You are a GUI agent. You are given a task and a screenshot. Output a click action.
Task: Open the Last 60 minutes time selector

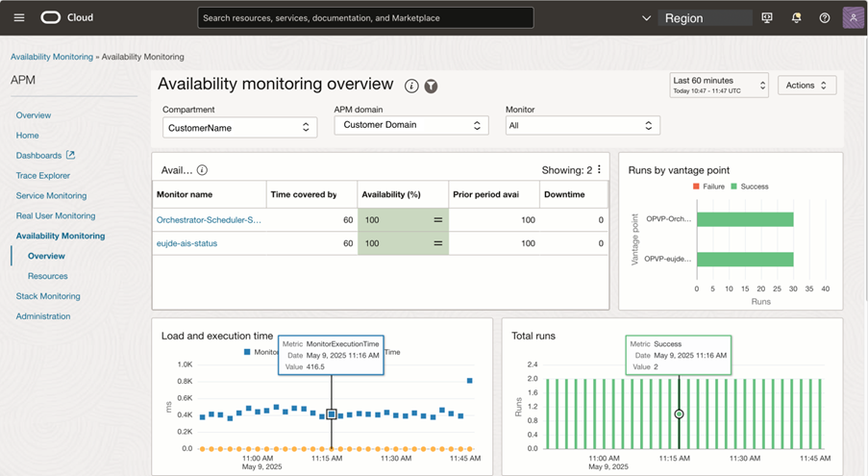click(x=718, y=85)
